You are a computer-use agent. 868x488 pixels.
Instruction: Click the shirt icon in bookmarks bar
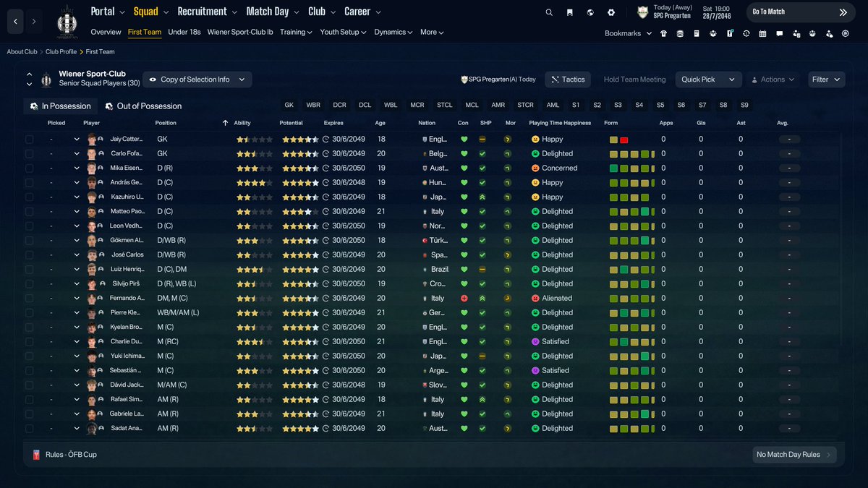[x=663, y=33]
